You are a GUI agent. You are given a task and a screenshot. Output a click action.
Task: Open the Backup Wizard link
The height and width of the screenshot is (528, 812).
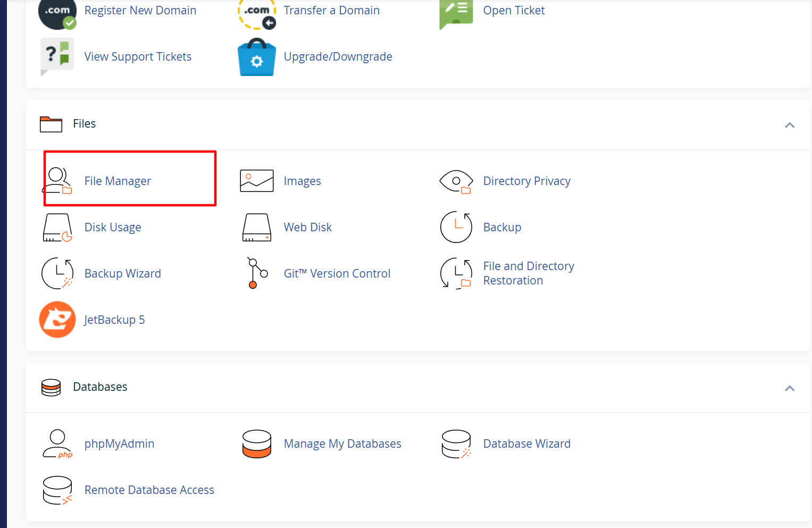pyautogui.click(x=123, y=273)
